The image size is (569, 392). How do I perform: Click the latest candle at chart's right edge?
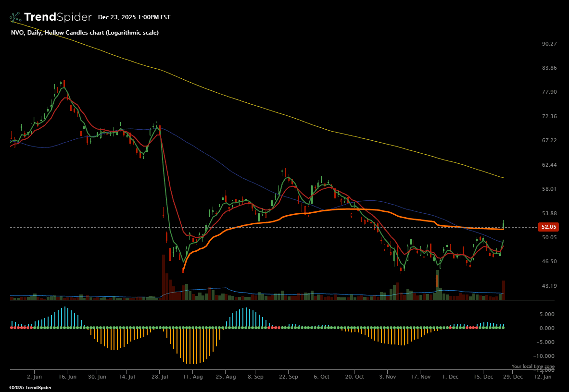[504, 224]
